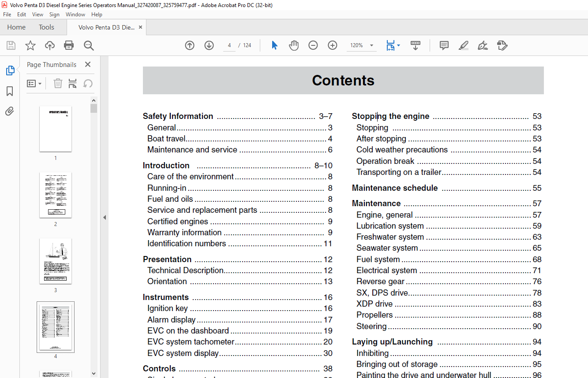Zoom in with the plus icon
The height and width of the screenshot is (378, 588).
(x=333, y=45)
